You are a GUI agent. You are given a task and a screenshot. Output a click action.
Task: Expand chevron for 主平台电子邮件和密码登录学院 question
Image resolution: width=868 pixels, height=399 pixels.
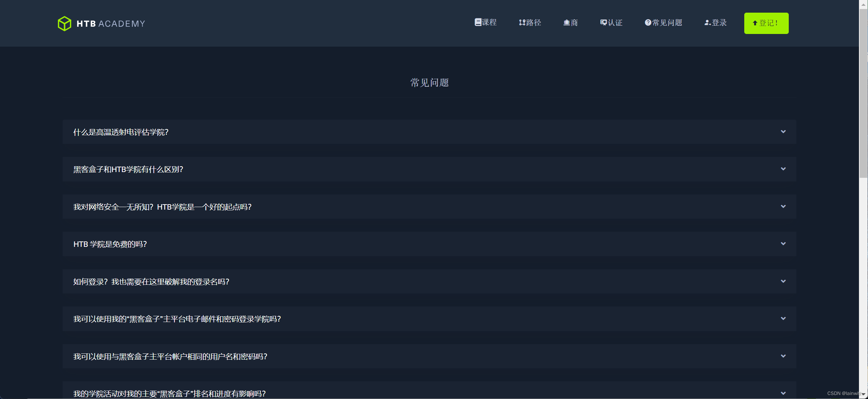pyautogui.click(x=783, y=318)
